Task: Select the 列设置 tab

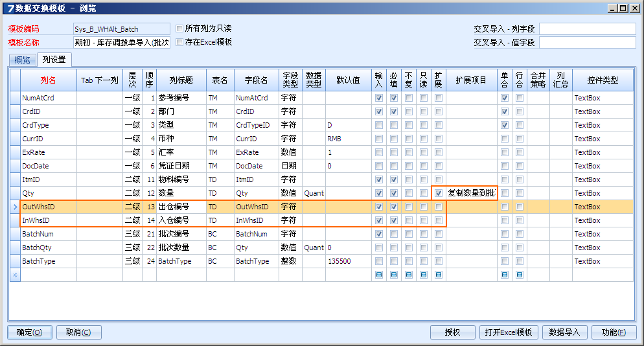Action: (x=54, y=60)
